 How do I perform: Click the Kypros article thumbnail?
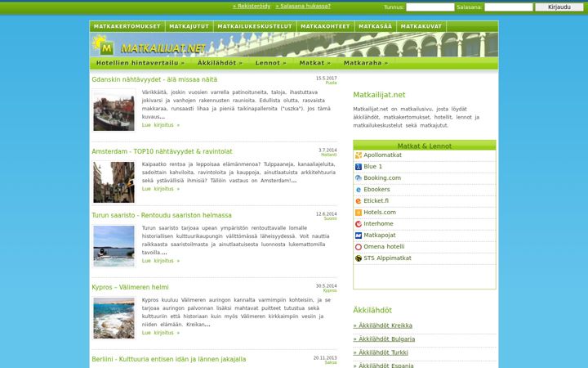[x=114, y=318]
